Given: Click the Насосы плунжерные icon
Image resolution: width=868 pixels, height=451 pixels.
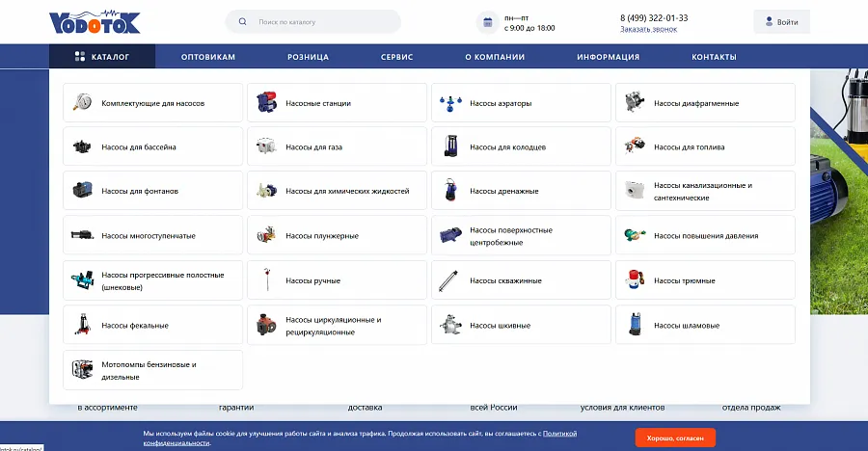Looking at the screenshot, I should pyautogui.click(x=266, y=234).
